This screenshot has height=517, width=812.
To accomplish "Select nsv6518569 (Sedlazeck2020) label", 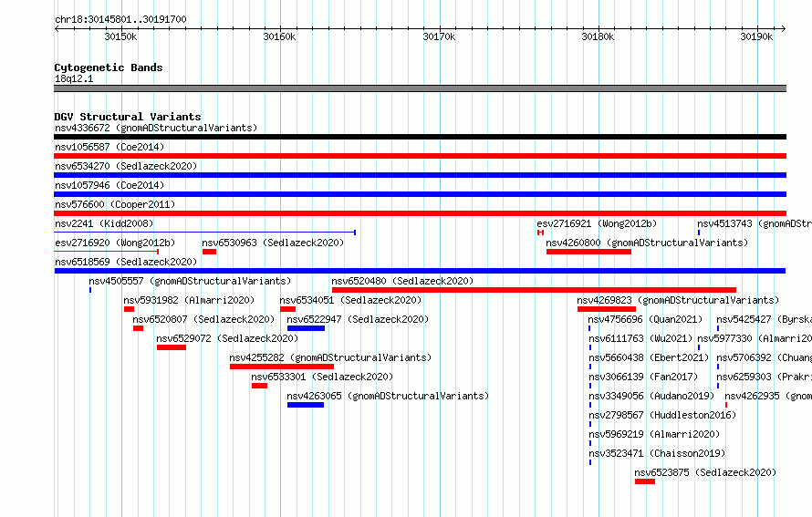I will click(x=126, y=262).
